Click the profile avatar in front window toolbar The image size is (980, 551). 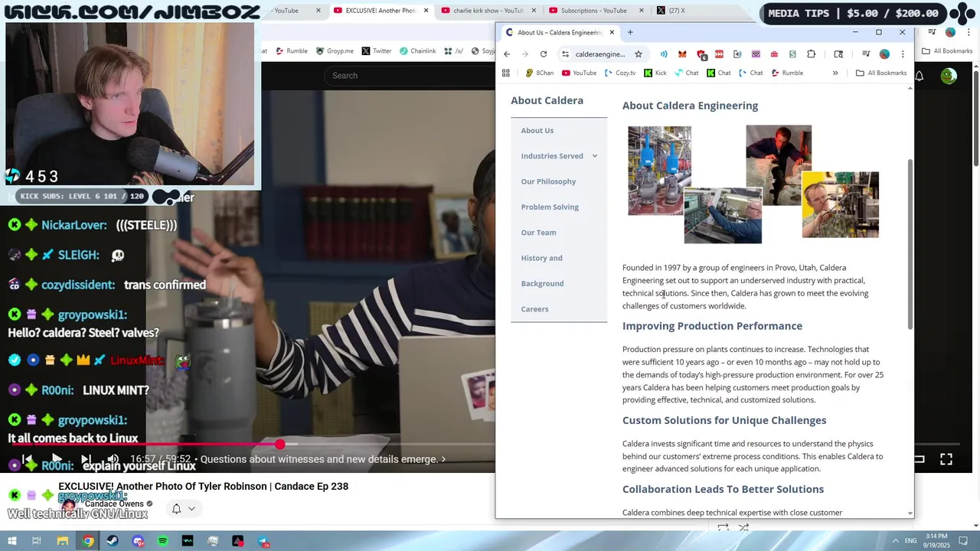click(884, 54)
